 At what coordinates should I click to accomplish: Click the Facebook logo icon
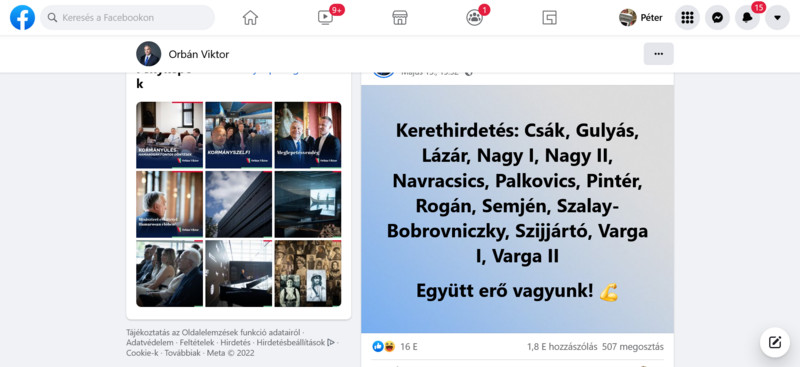click(22, 17)
